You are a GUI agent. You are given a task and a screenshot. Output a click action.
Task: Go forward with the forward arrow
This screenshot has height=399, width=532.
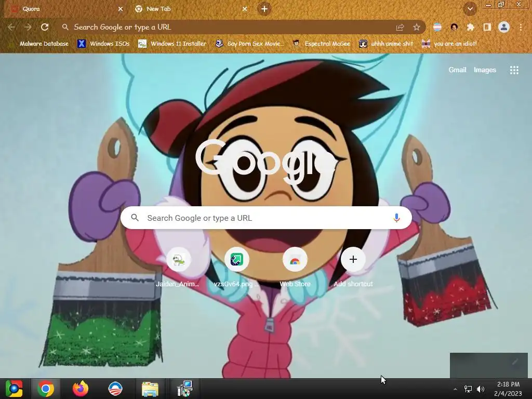[28, 27]
